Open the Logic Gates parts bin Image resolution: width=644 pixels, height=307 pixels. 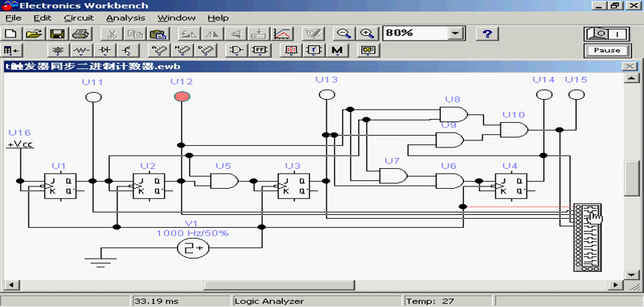[237, 51]
